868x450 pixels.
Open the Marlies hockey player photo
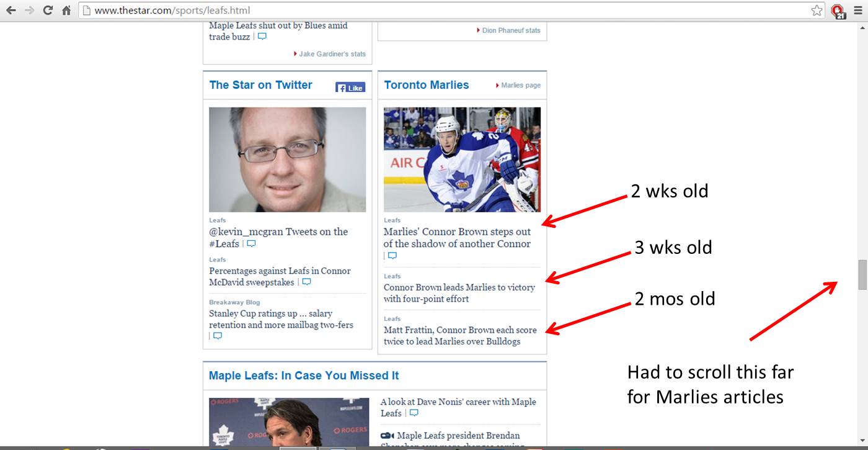pos(462,160)
